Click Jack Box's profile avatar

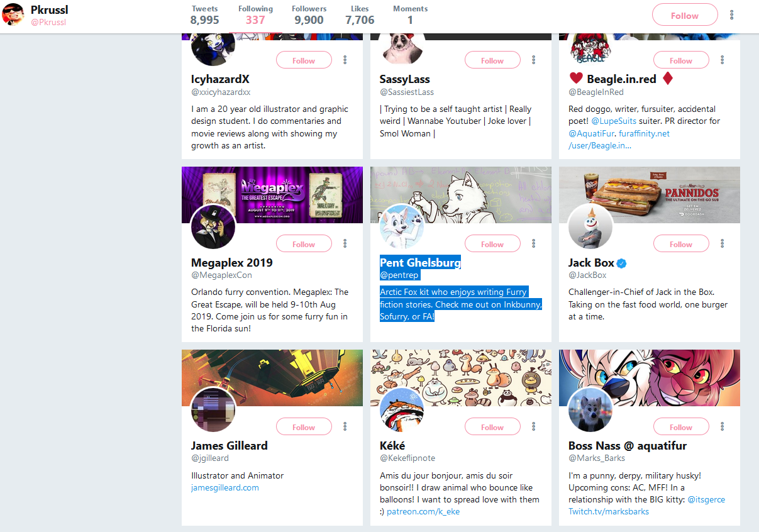[x=590, y=226]
